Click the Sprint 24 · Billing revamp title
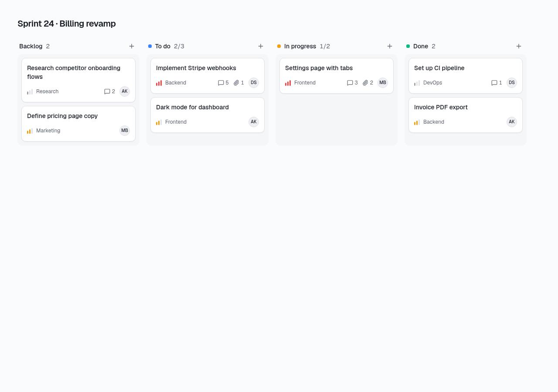558x392 pixels. pos(67,24)
